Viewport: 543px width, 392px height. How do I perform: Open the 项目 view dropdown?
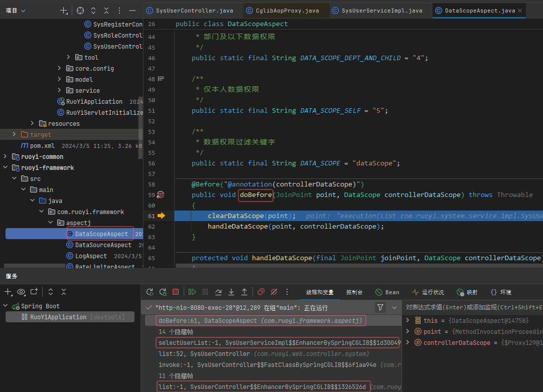16,11
